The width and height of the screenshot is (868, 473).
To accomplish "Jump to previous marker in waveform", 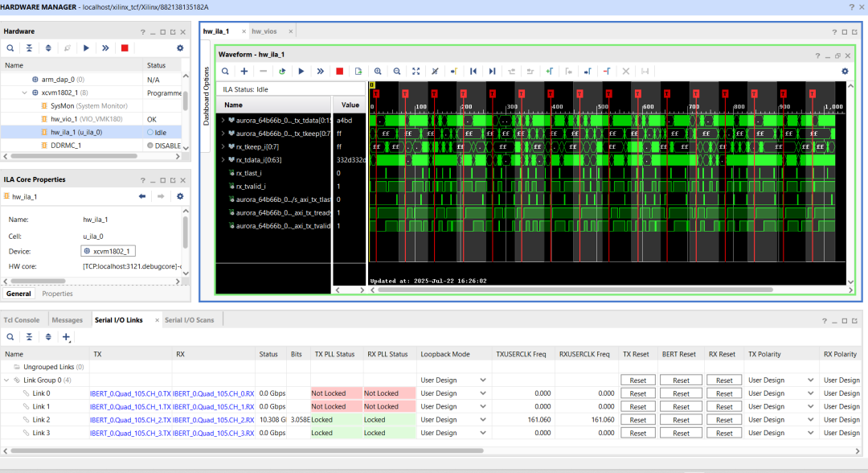I will pos(473,72).
